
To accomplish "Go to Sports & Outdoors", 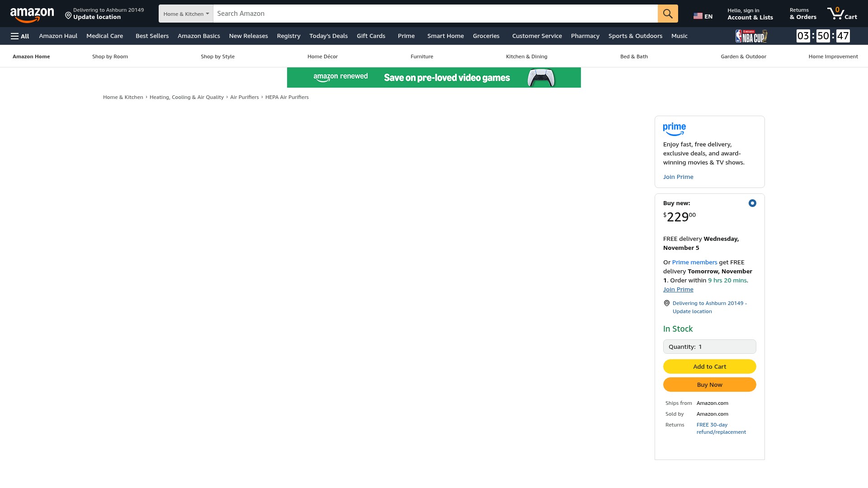I will click(x=635, y=36).
